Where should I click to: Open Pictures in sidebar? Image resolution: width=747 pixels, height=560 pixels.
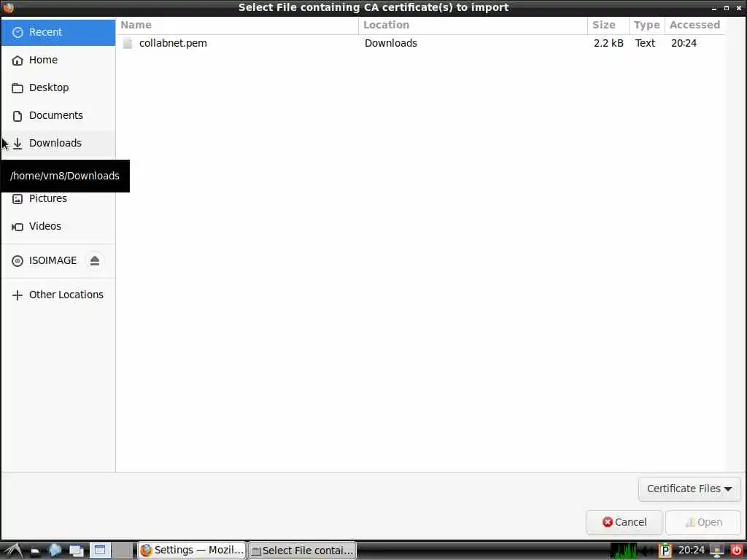(x=58, y=198)
